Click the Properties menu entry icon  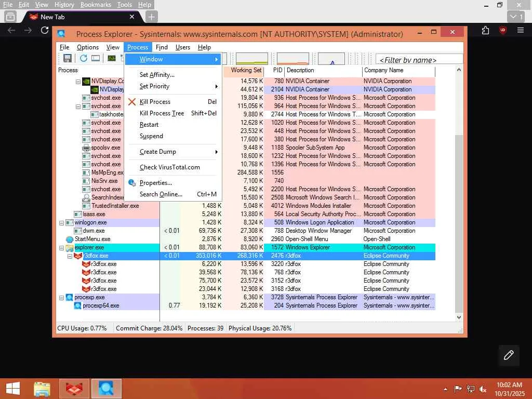point(132,183)
